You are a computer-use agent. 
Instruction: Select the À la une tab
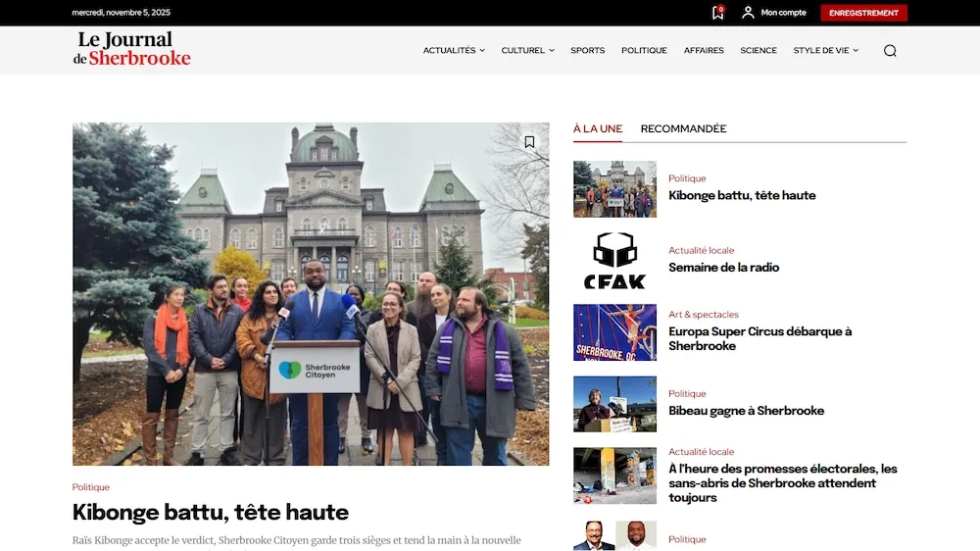(598, 128)
